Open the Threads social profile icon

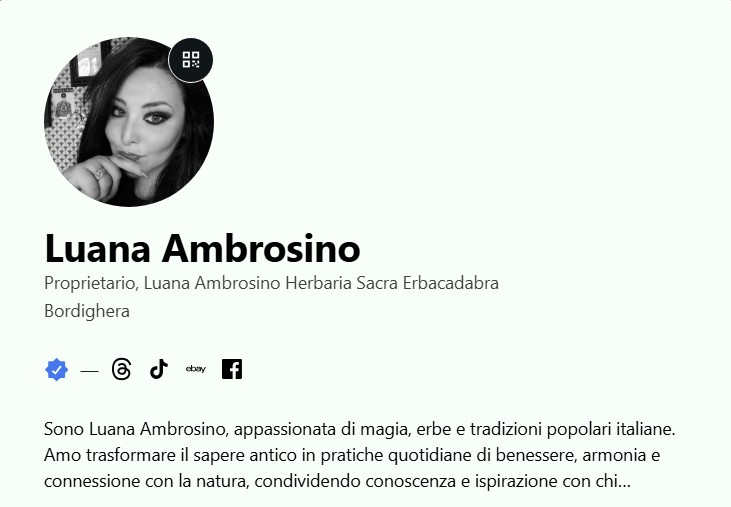122,369
